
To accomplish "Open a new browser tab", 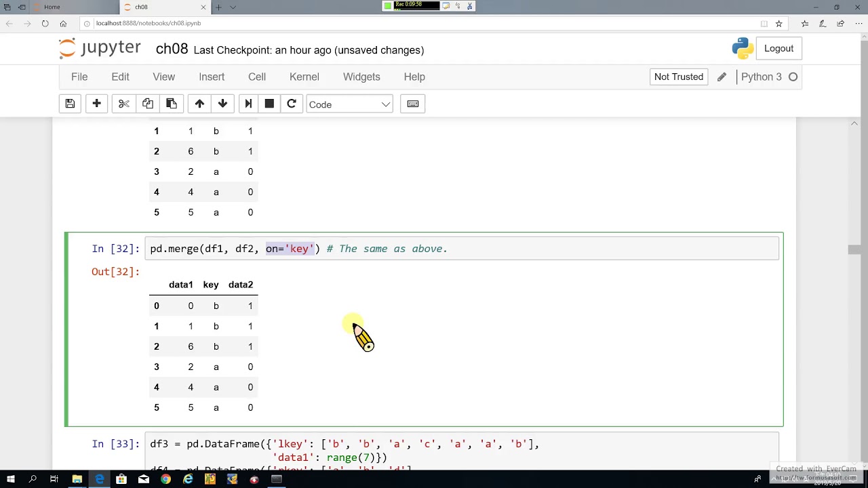I will click(218, 7).
